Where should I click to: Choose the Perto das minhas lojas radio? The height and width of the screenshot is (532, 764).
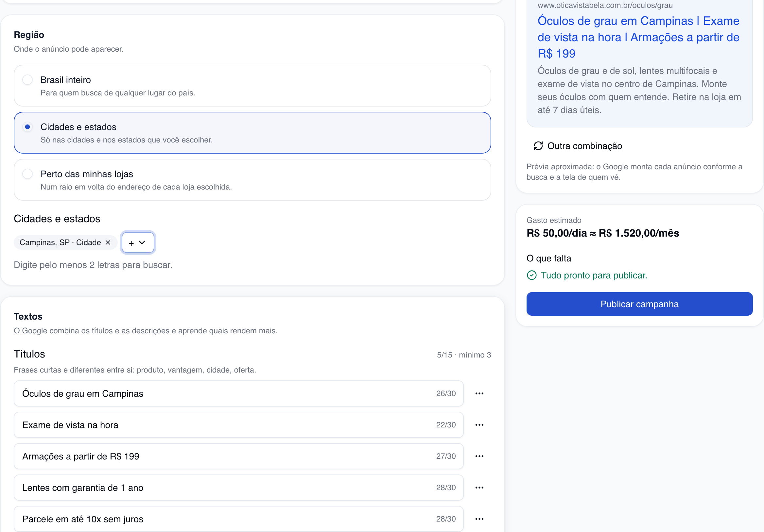pos(27,174)
